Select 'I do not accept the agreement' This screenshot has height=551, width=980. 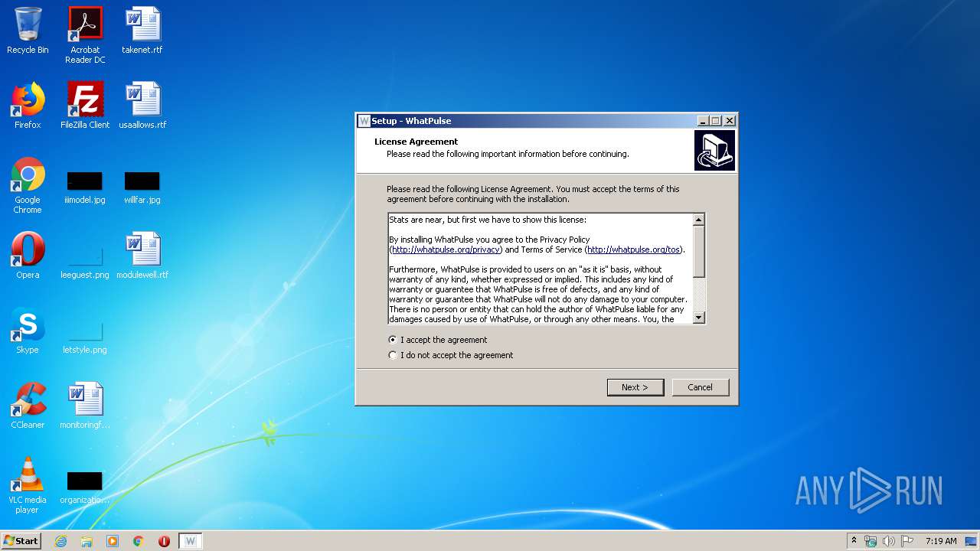451,355
